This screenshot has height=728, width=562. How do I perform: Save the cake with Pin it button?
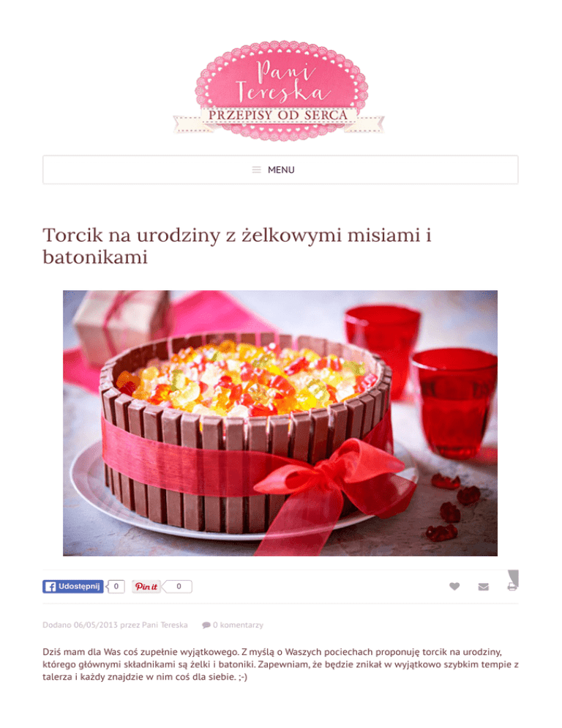146,587
